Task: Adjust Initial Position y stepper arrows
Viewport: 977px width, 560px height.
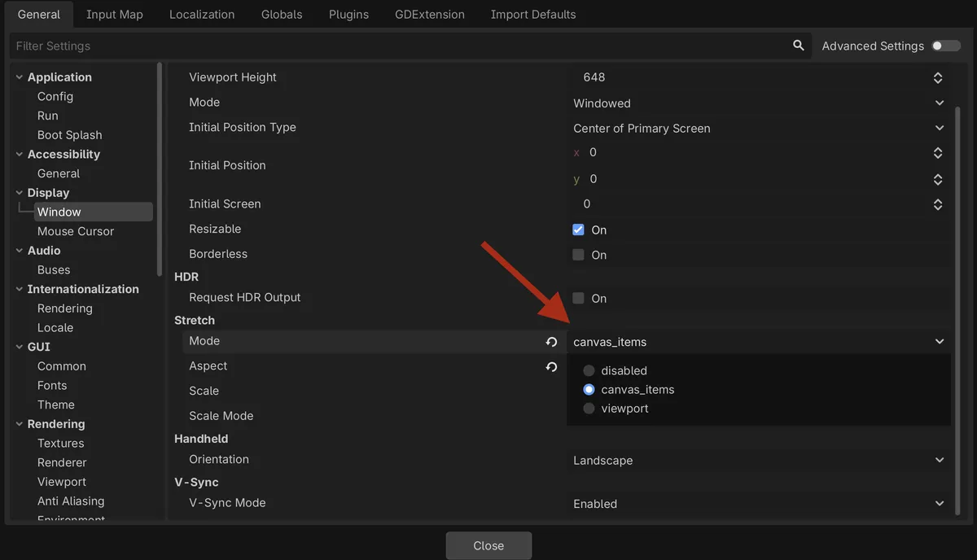Action: tap(938, 179)
